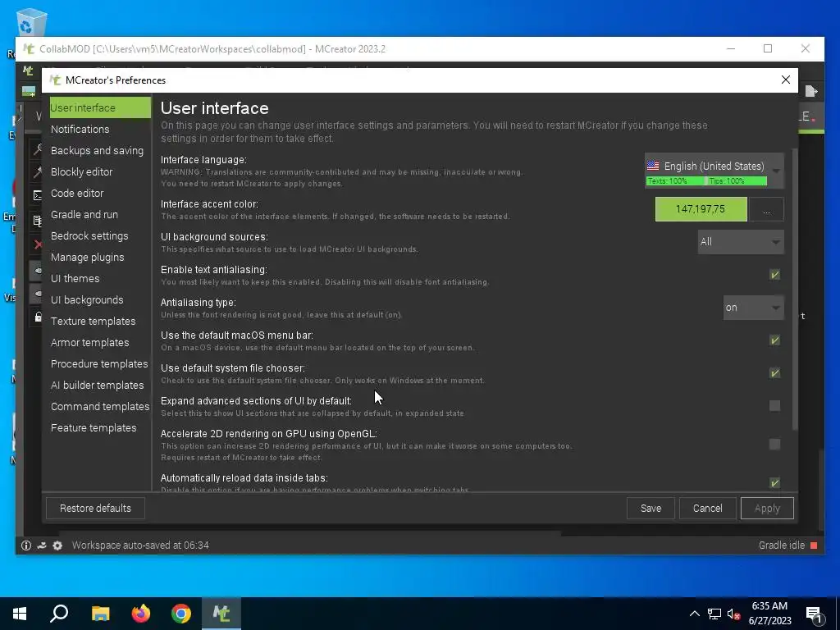Screen dimensions: 840x630
Task: Enable Accelerate 2D rendering using OpenGL
Action: click(774, 444)
